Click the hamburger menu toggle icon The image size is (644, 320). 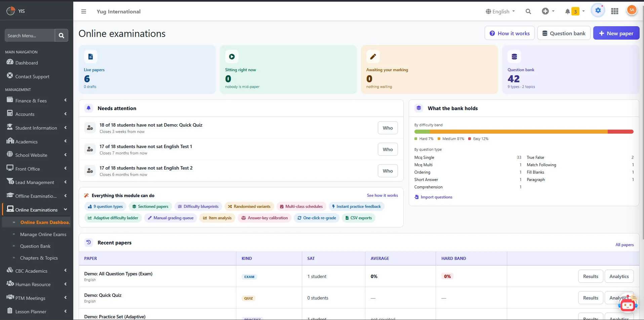click(84, 11)
